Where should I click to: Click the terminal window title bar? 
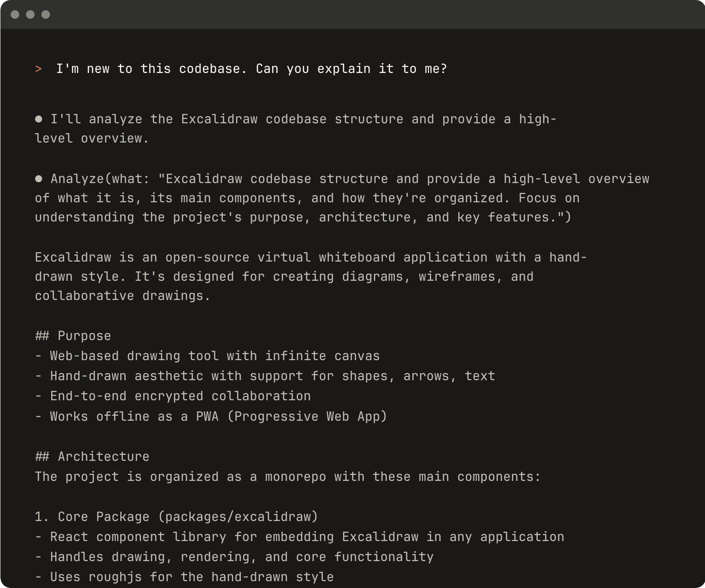(x=352, y=15)
